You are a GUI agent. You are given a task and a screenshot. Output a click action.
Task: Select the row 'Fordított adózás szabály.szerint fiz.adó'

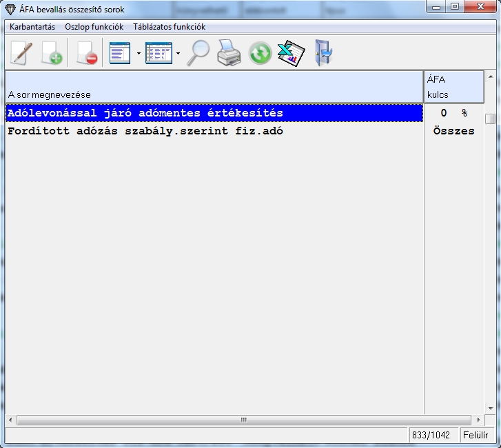(x=145, y=131)
